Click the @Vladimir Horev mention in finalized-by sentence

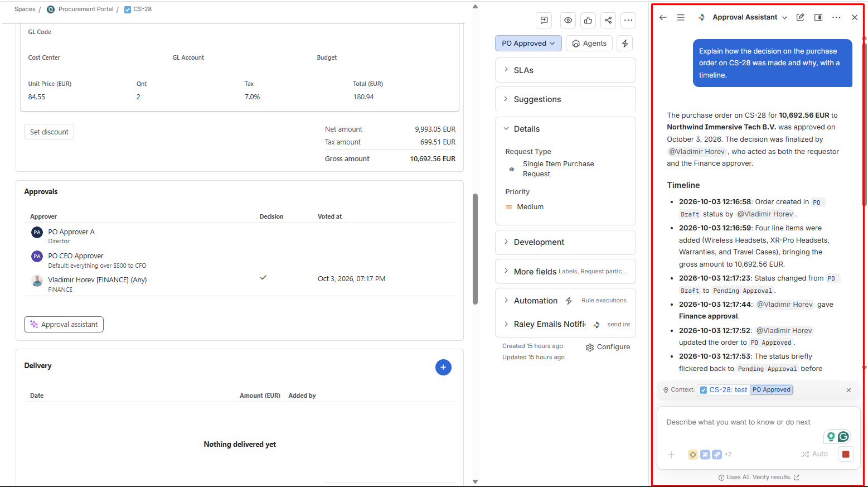pos(697,152)
